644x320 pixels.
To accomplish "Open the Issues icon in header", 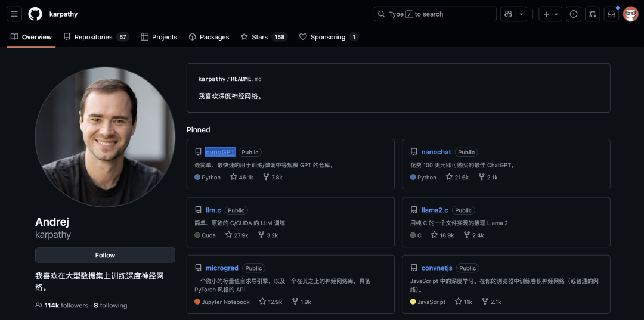I will (574, 14).
